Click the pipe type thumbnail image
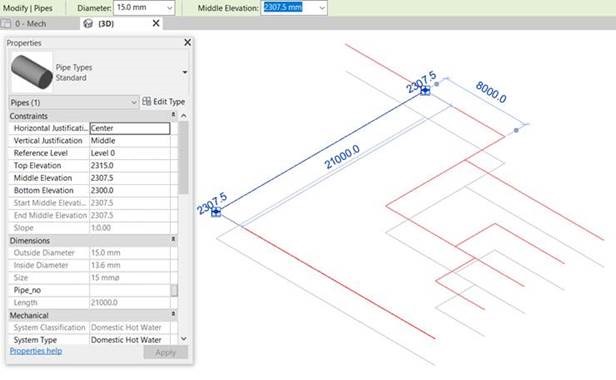This screenshot has width=616, height=380. (31, 72)
